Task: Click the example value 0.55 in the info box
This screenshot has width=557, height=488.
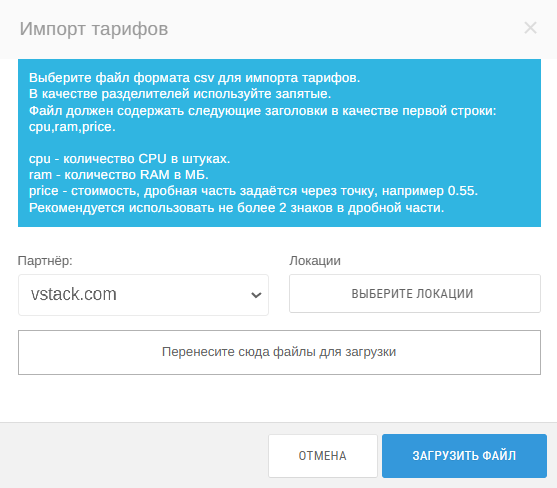Action: [x=461, y=191]
